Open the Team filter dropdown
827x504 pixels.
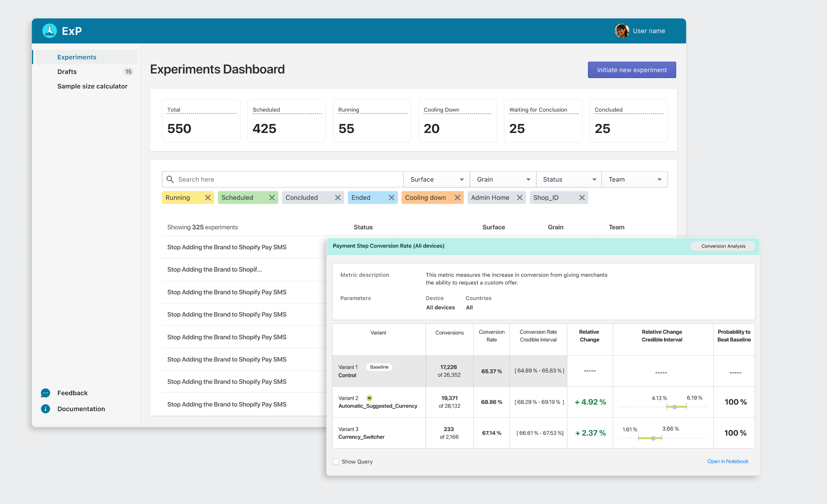click(634, 179)
